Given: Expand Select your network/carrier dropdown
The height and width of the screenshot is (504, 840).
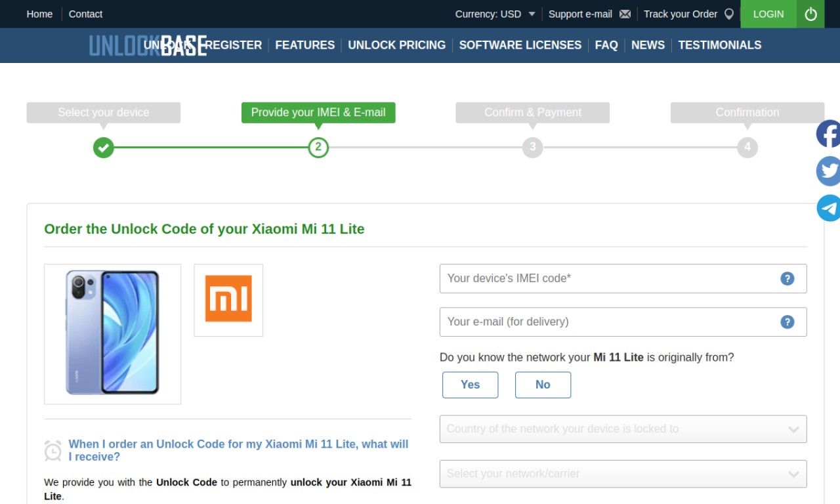Looking at the screenshot, I should [x=623, y=474].
